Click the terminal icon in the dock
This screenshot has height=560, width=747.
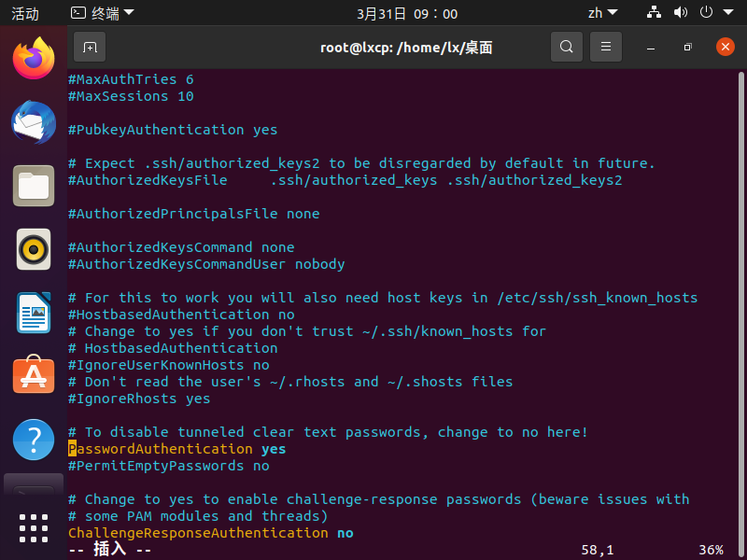point(34,485)
